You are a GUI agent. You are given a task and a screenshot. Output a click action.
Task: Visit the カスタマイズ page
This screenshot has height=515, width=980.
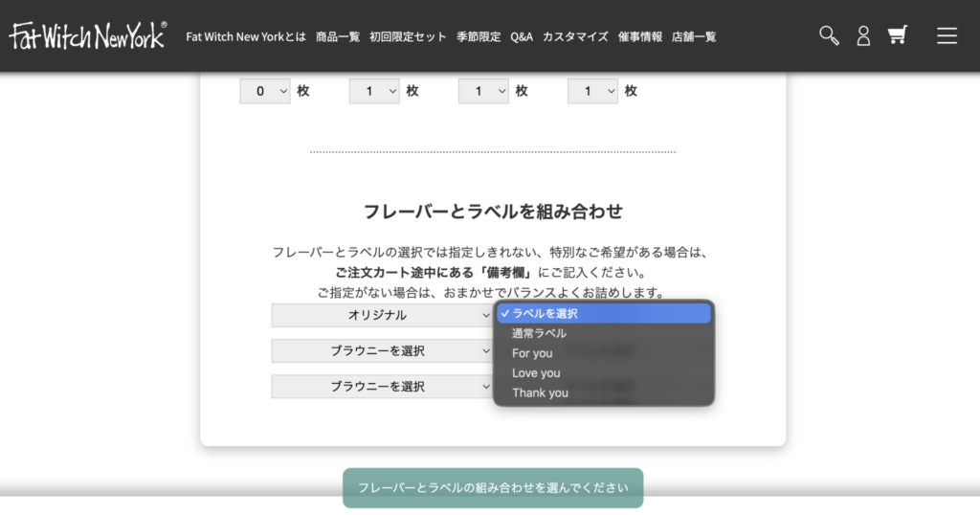(x=575, y=36)
